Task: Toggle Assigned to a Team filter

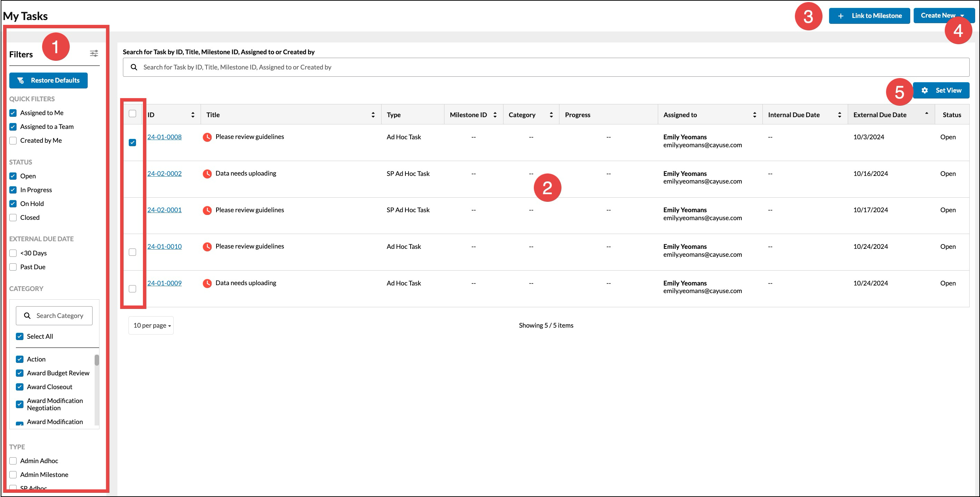Action: tap(13, 126)
